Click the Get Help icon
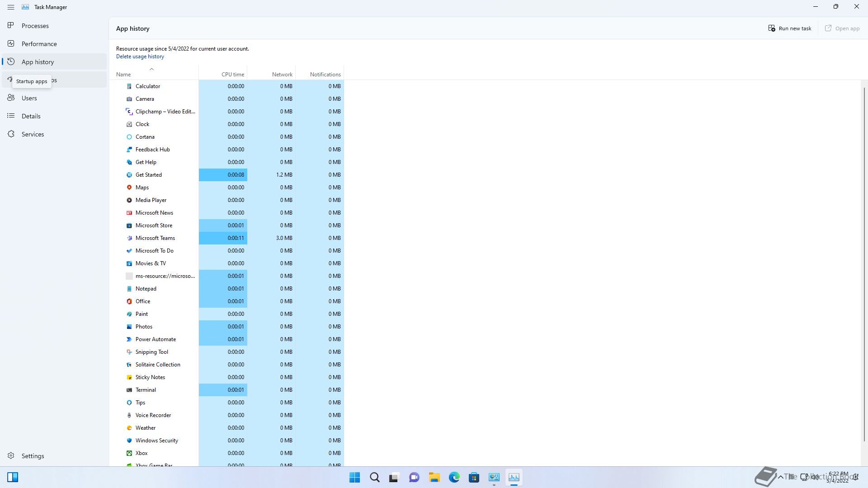The image size is (868, 488). [129, 162]
